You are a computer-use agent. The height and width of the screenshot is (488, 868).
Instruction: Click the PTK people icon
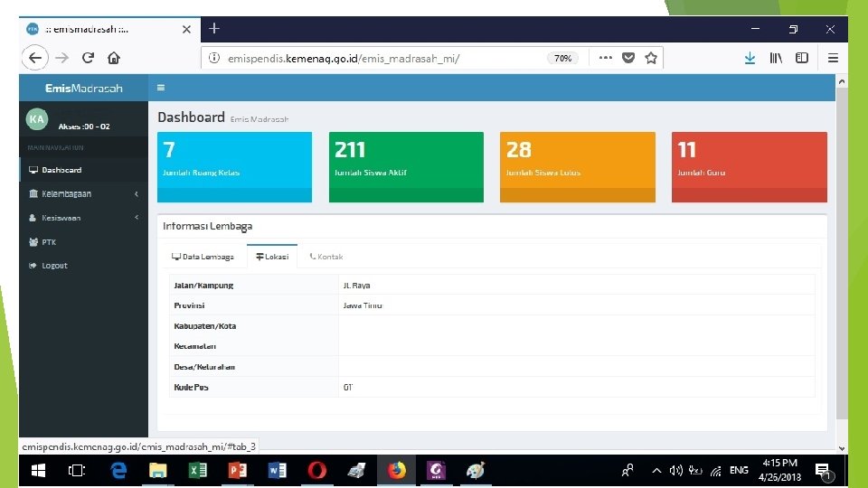pos(33,242)
